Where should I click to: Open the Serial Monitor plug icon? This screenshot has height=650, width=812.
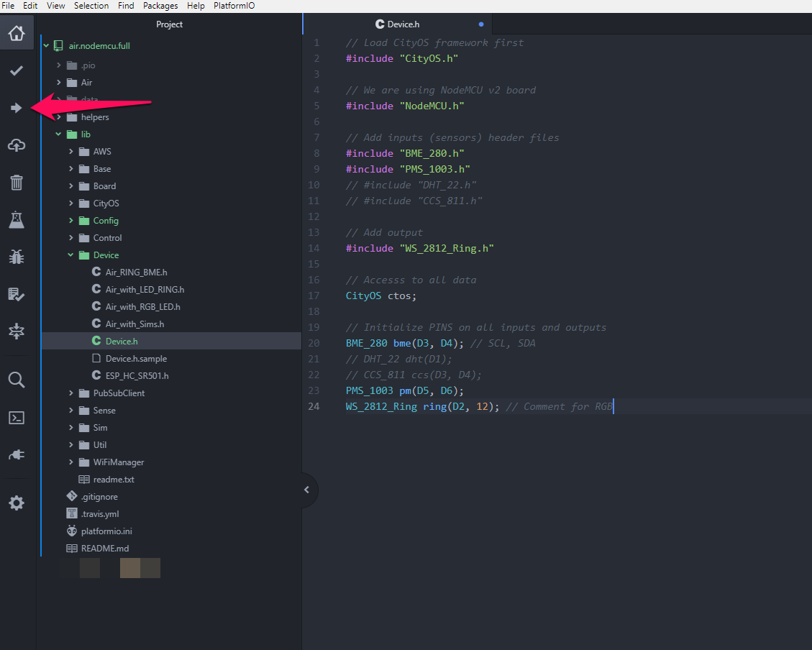pos(17,455)
